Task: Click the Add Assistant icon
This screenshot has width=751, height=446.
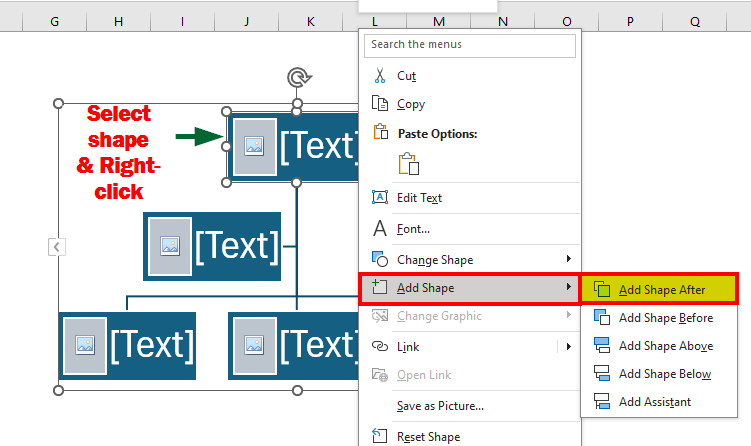Action: (x=602, y=401)
